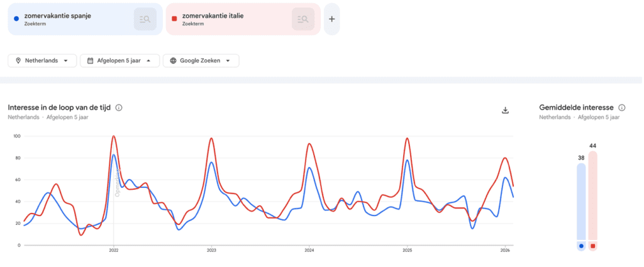Viewport: 644px width, 267px height.
Task: Click the 2024 label on the chart axis
Action: [x=309, y=249]
